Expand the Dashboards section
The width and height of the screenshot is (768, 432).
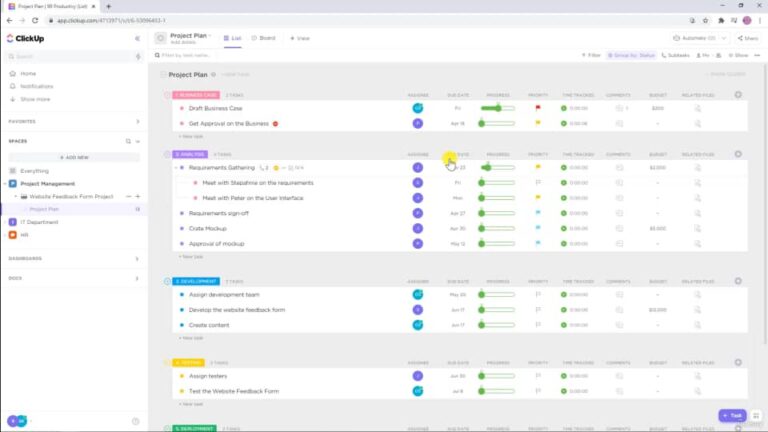click(137, 258)
